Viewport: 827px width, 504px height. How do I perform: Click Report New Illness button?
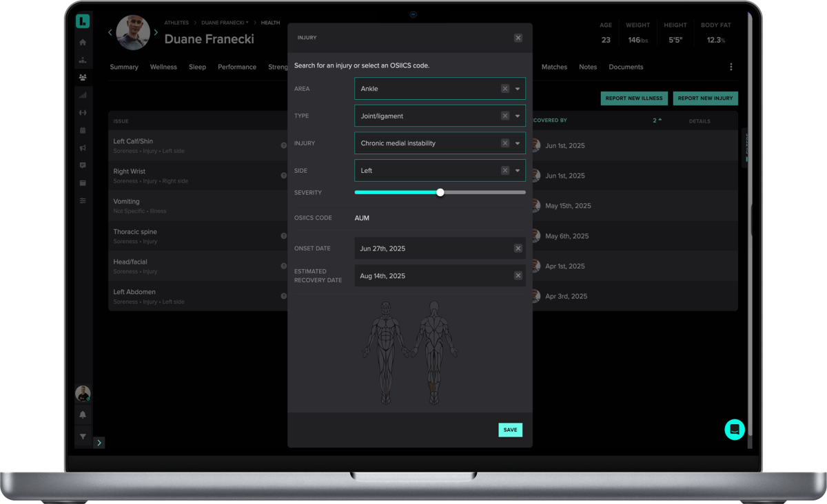point(634,98)
